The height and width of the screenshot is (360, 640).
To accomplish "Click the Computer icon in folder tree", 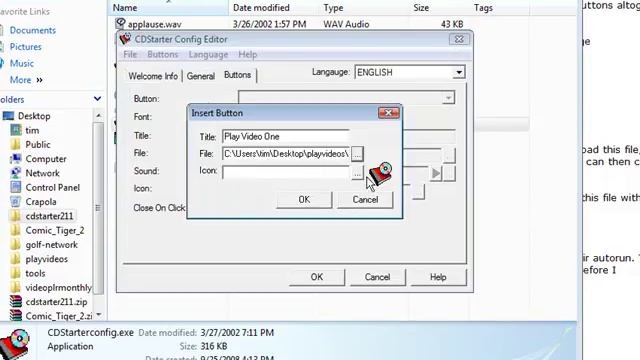I will (x=16, y=159).
